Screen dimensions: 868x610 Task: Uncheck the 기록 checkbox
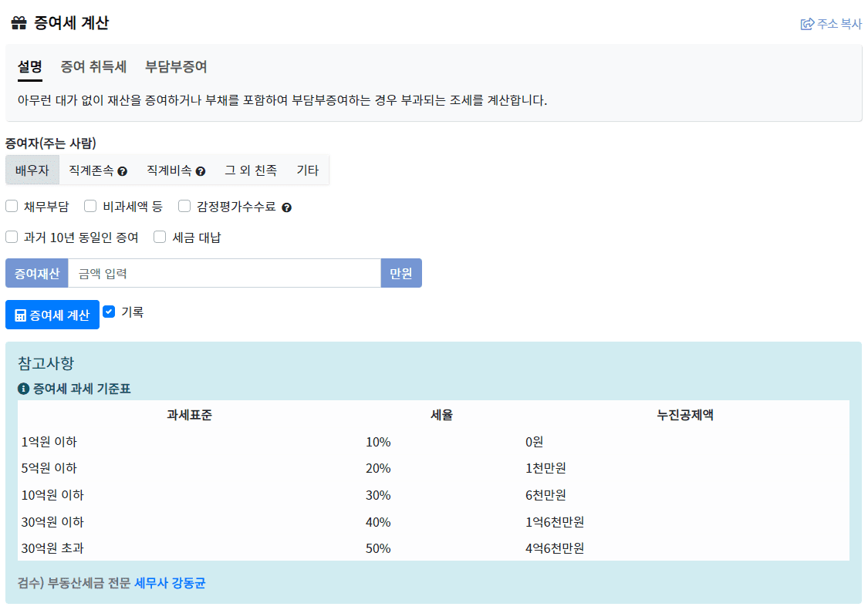109,312
